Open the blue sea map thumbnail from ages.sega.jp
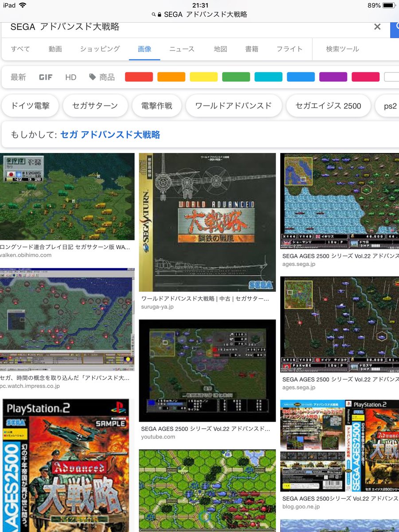Screen dimensions: 399x532 tap(340, 201)
